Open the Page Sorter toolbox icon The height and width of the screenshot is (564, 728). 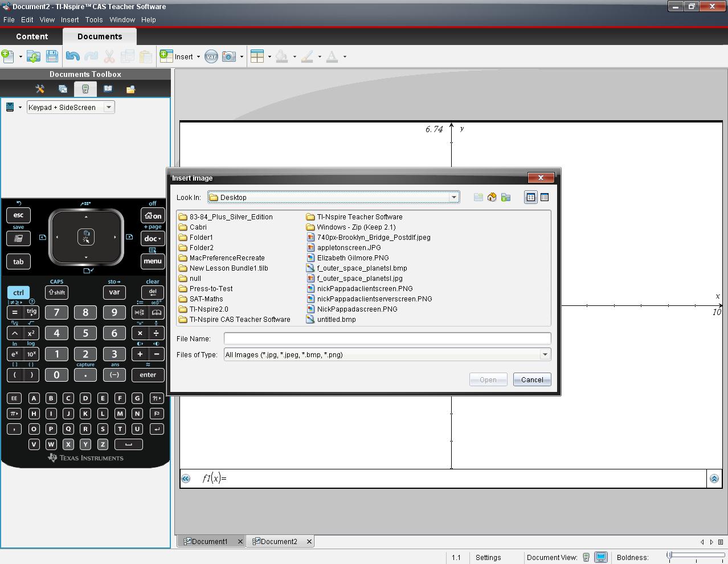[63, 89]
